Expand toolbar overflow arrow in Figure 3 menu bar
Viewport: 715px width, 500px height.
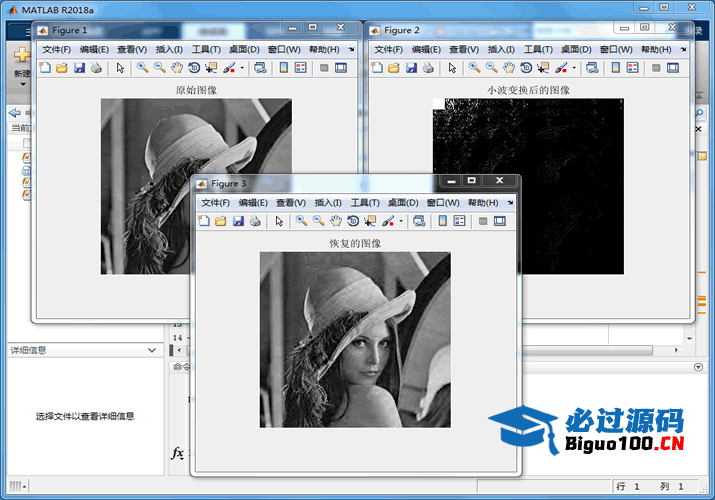click(x=510, y=203)
